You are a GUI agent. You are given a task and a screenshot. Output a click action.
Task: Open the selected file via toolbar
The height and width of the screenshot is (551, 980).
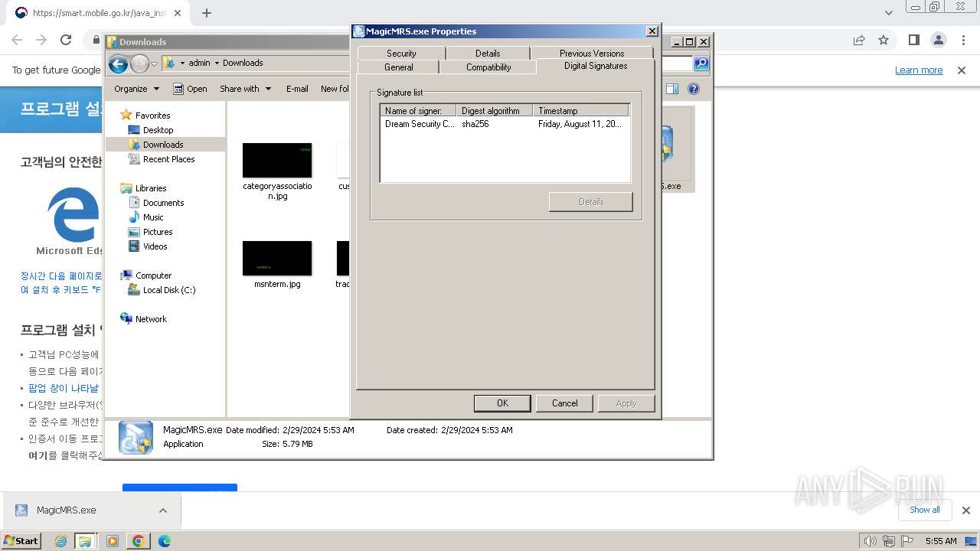pyautogui.click(x=190, y=89)
